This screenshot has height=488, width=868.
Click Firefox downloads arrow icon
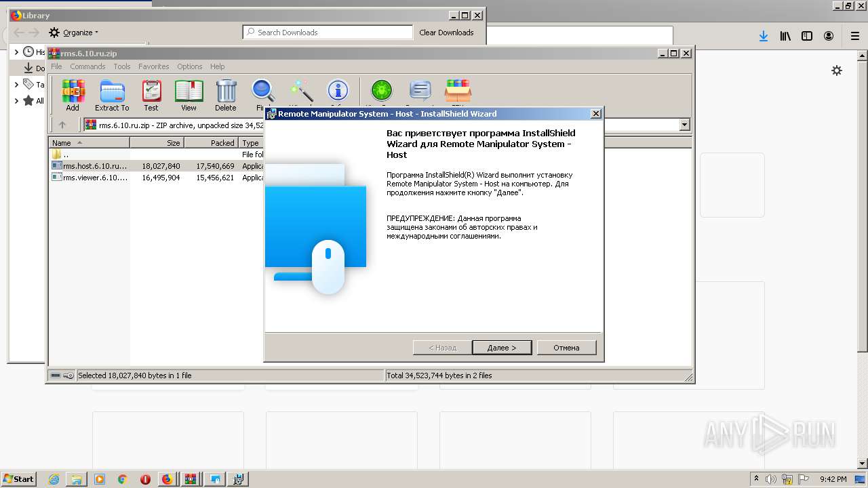click(x=764, y=36)
